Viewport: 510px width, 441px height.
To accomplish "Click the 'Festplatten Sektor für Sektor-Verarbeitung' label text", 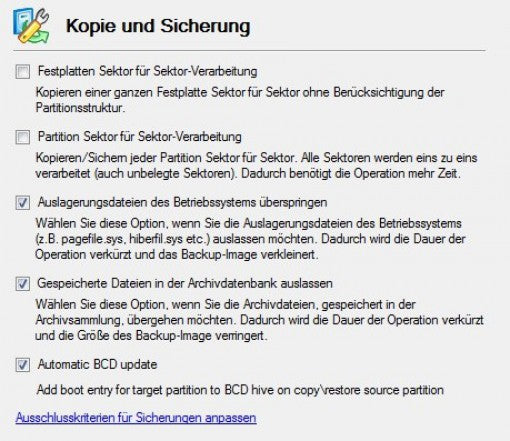I will 147,71.
